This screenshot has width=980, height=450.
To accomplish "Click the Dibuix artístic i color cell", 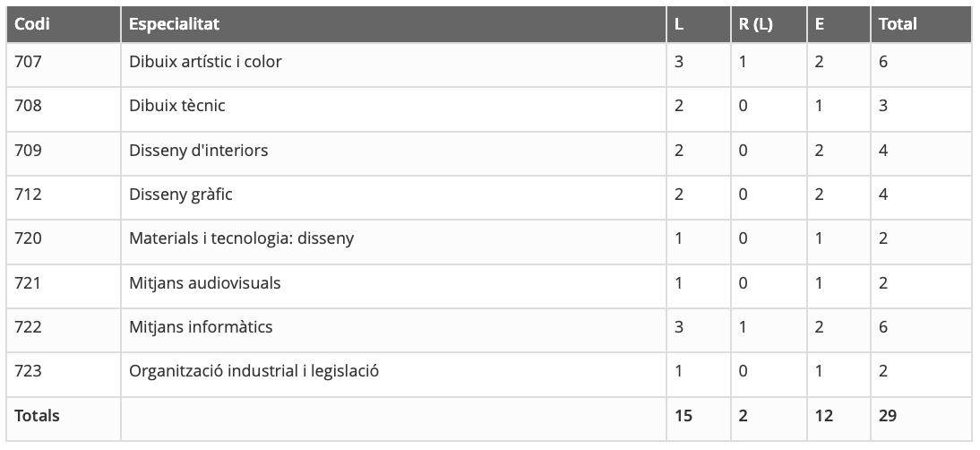I will point(205,62).
